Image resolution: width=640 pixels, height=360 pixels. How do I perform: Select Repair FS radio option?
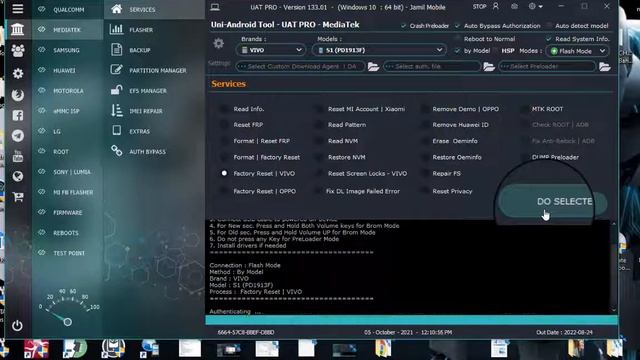(x=425, y=173)
